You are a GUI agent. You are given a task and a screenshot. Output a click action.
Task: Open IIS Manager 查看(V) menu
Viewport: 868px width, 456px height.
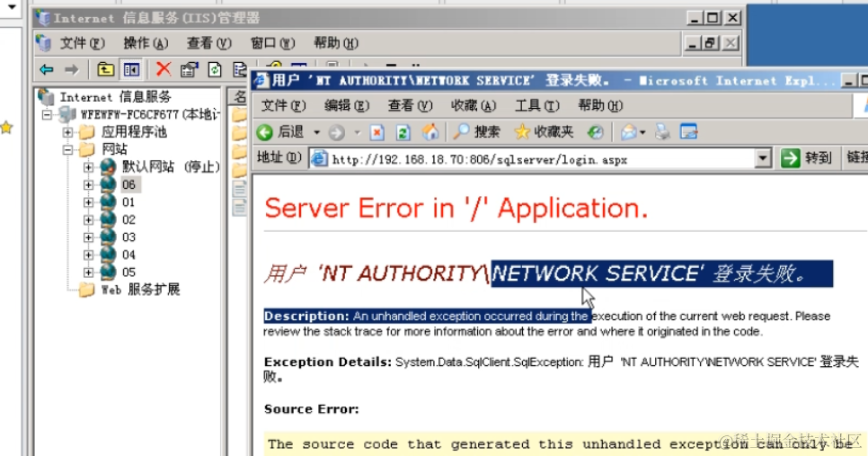pos(208,43)
